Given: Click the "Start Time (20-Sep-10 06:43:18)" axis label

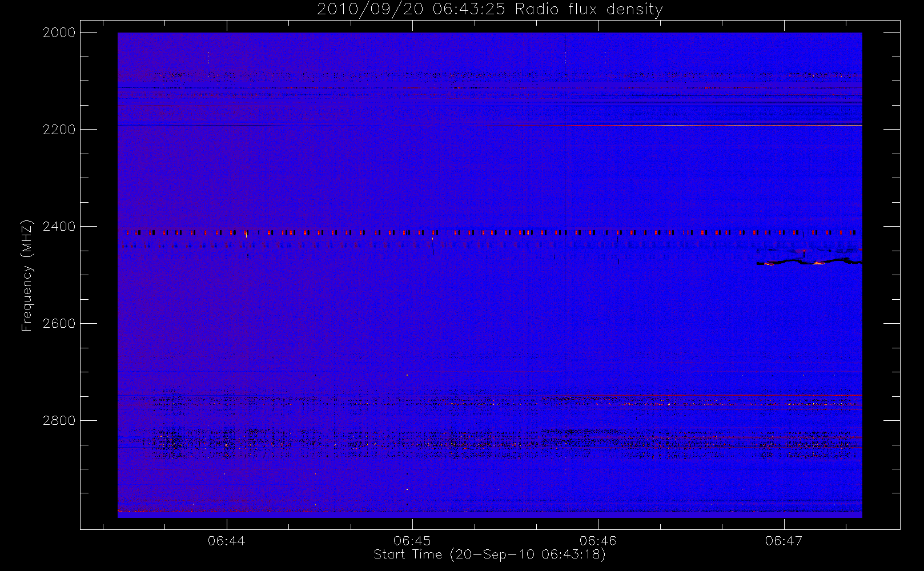Looking at the screenshot, I should 489,554.
